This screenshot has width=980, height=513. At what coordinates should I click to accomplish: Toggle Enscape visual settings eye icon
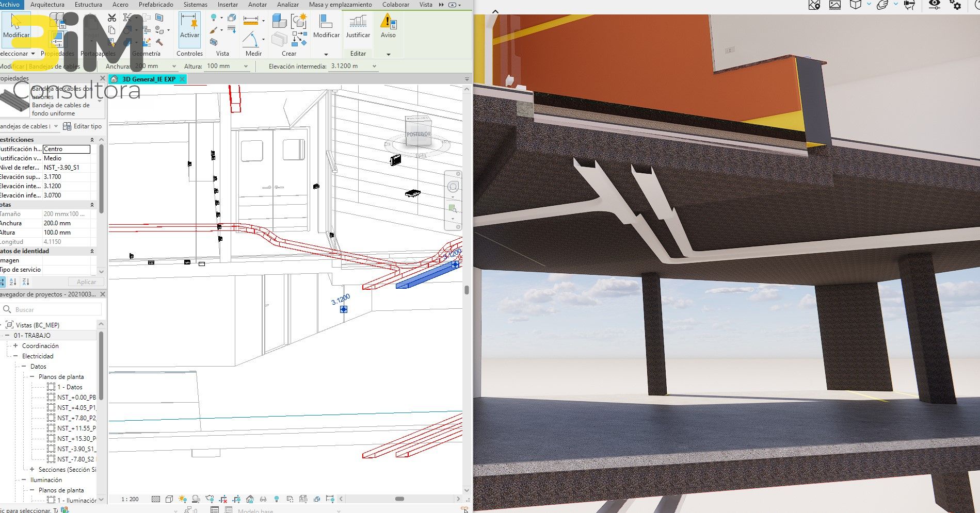coord(934,5)
